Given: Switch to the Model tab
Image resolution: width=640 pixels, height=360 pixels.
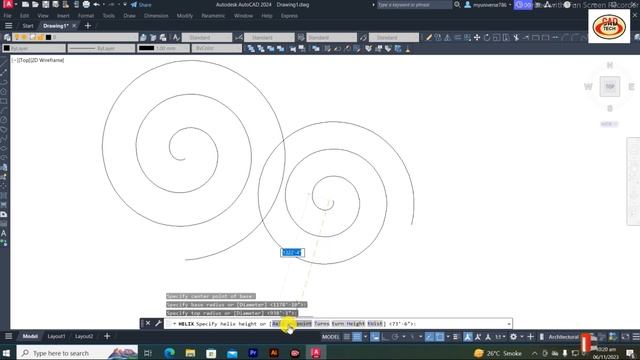Looking at the screenshot, I should coord(30,336).
